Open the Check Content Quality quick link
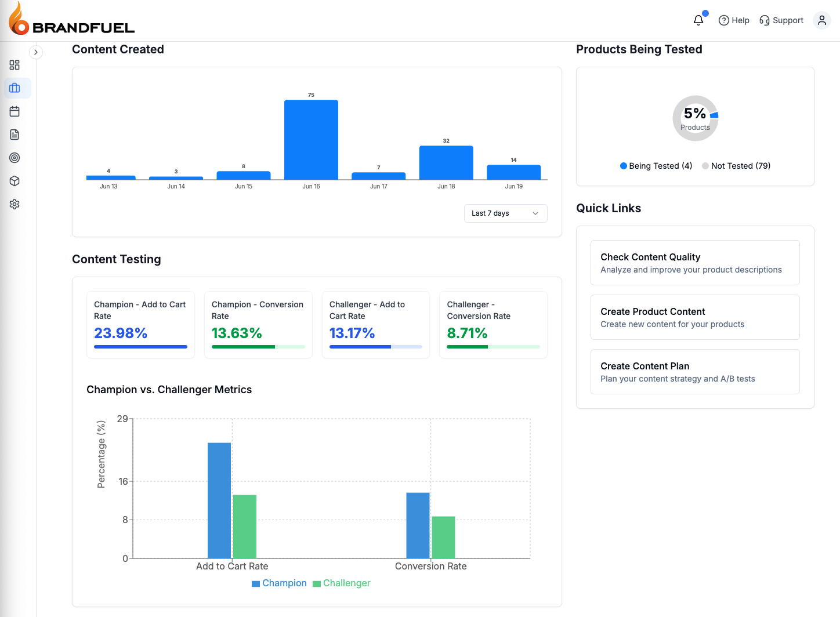 (x=694, y=263)
